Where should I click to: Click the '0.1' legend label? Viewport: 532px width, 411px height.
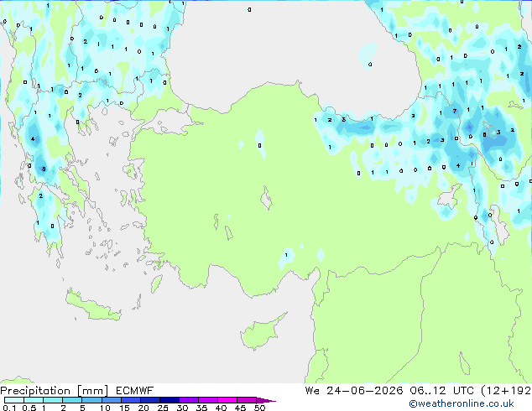[9, 408]
